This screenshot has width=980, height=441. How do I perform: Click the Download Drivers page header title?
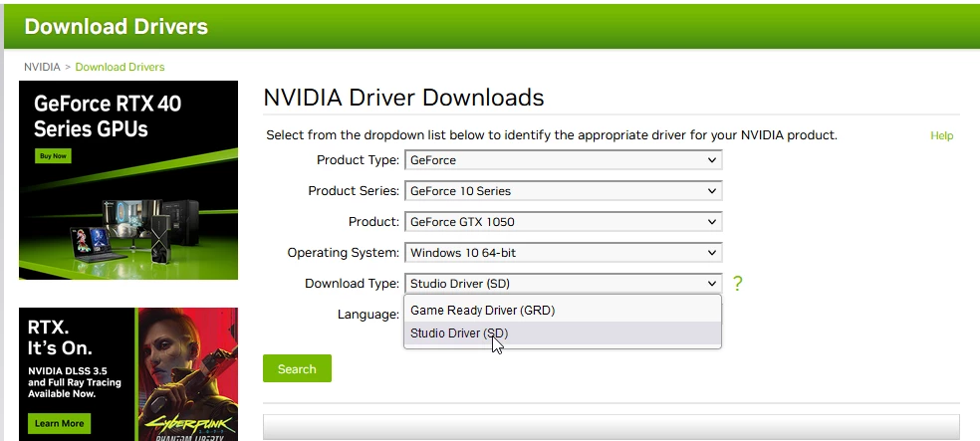coord(116,26)
